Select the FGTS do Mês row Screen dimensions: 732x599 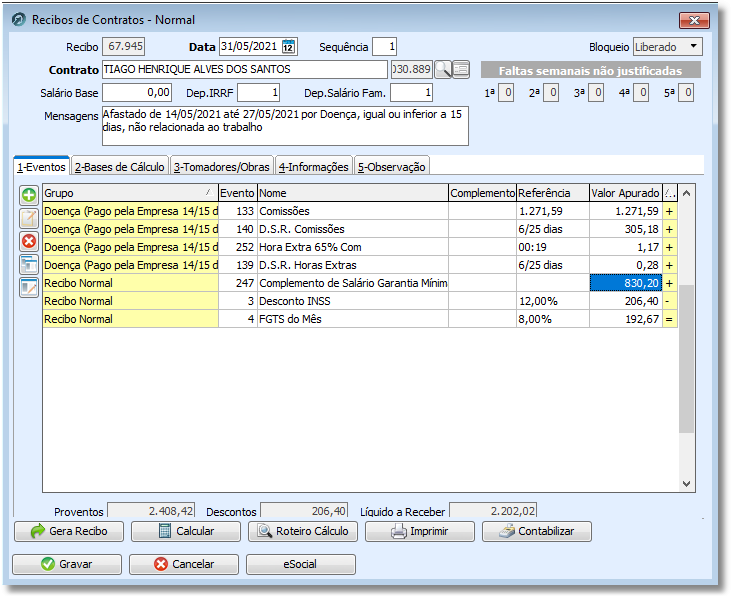[x=359, y=319]
